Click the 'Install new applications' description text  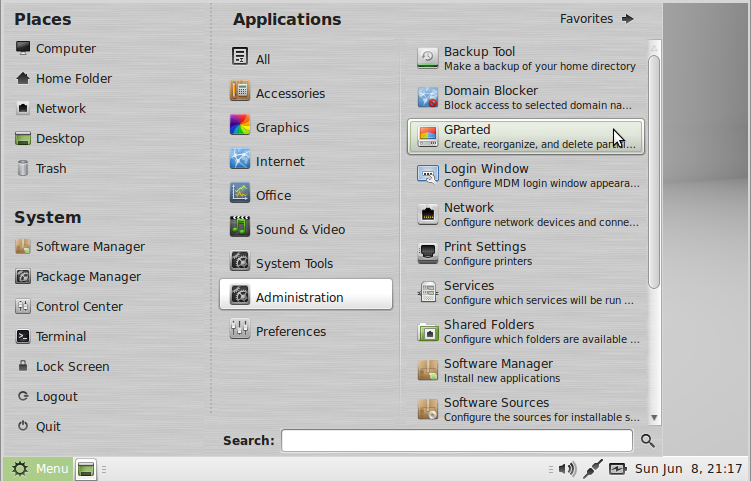502,378
